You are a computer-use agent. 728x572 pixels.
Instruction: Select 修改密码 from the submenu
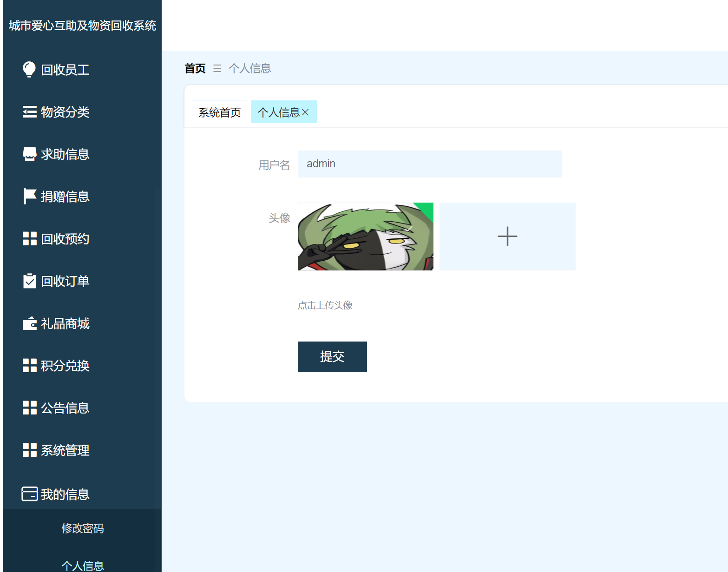pyautogui.click(x=82, y=528)
